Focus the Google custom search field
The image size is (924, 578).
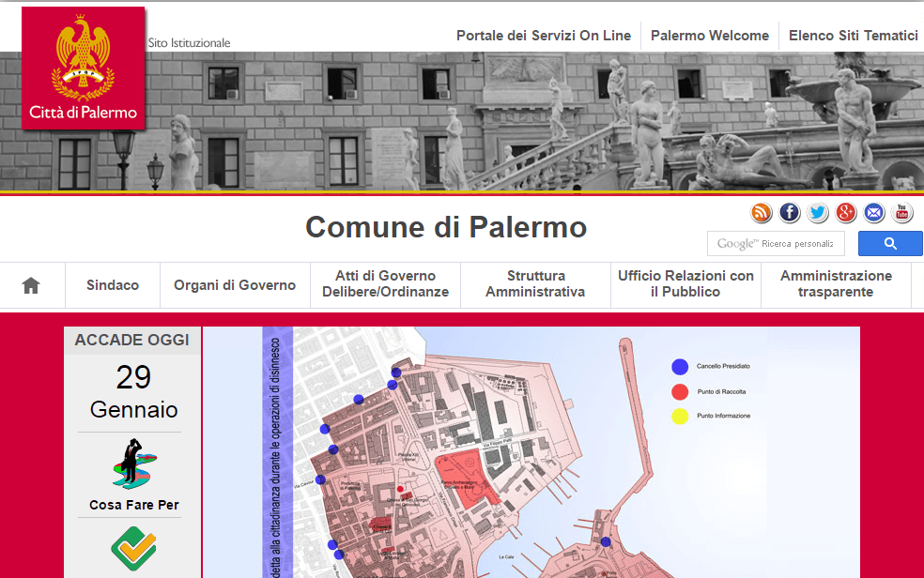775,244
